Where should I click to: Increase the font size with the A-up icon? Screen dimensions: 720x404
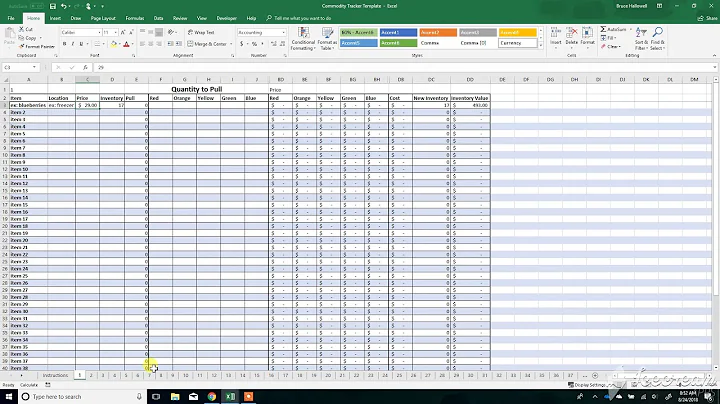[x=123, y=32]
